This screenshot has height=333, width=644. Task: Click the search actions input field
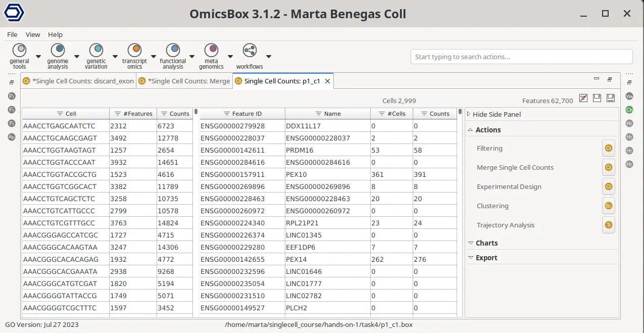pos(521,57)
